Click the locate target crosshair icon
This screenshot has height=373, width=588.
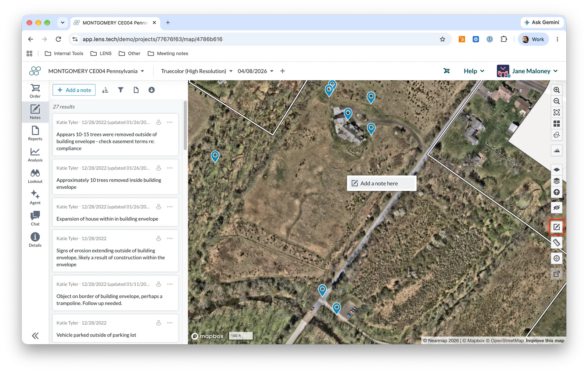coord(557,258)
